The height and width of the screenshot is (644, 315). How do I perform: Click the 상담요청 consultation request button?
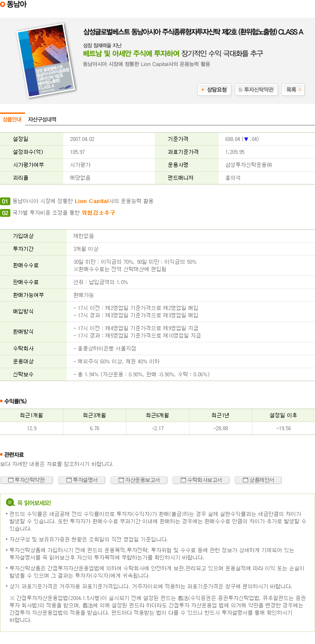pos(214,90)
